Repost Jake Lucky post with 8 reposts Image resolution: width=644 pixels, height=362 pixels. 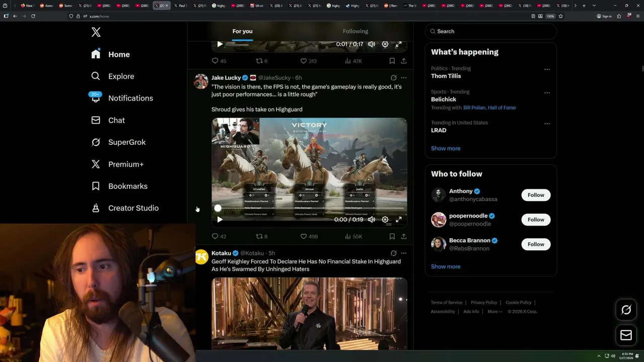point(262,236)
